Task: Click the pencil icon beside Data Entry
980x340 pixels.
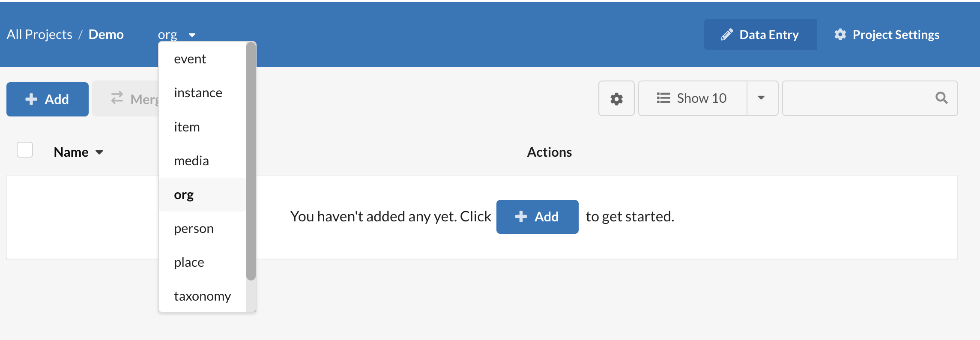Action: tap(727, 35)
